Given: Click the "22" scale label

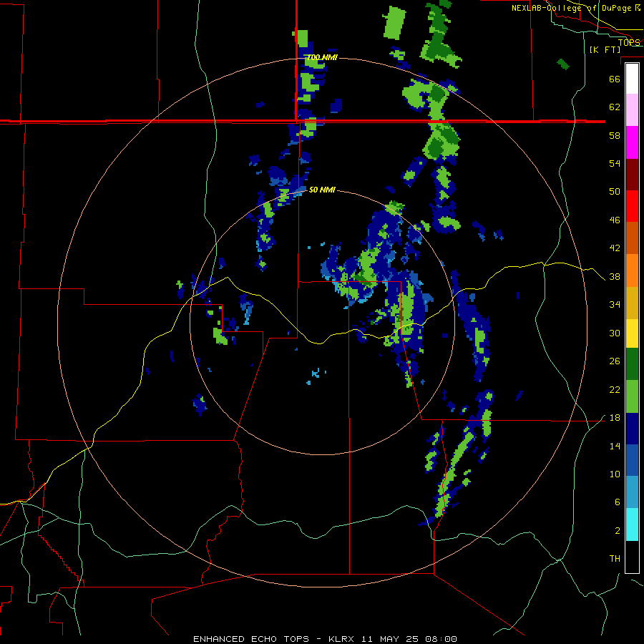Looking at the screenshot, I should [615, 390].
